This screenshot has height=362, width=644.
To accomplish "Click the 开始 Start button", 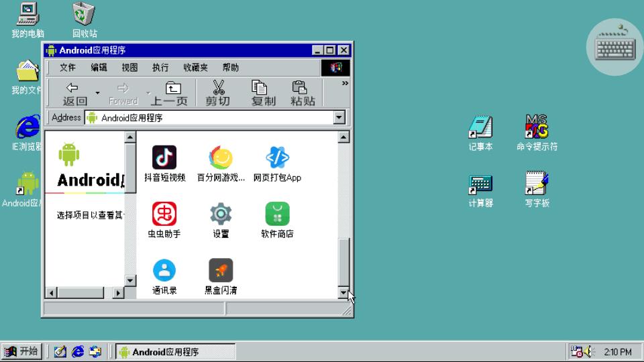I will 22,352.
